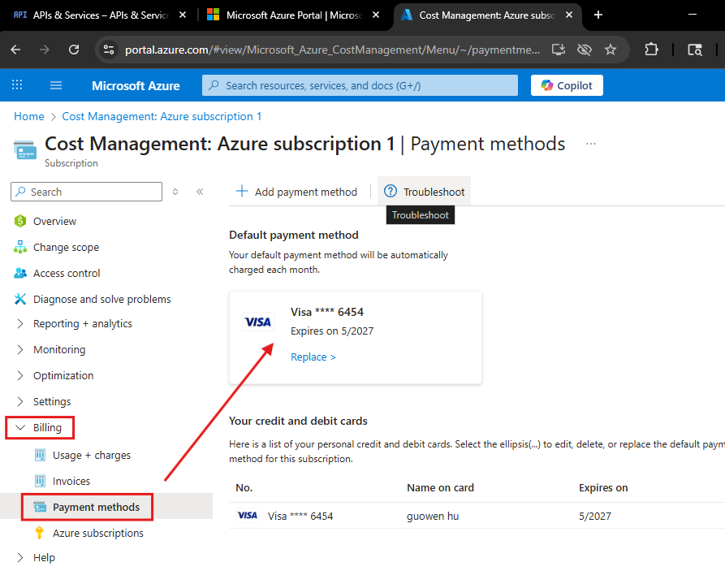Click the Cost Management page header icon
The width and height of the screenshot is (725, 588).
[25, 150]
